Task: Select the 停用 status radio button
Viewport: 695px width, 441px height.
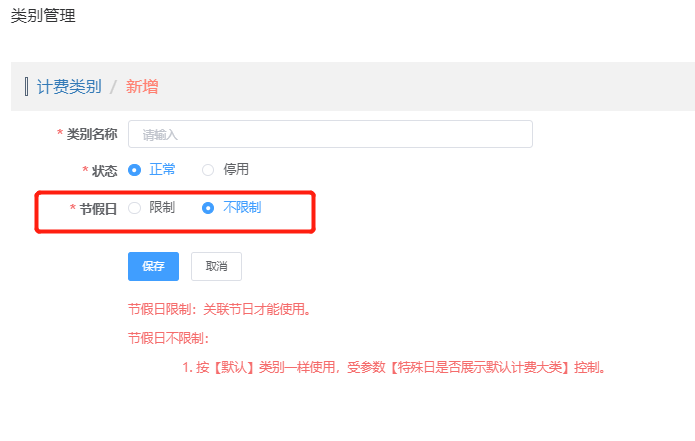Action: [208, 170]
